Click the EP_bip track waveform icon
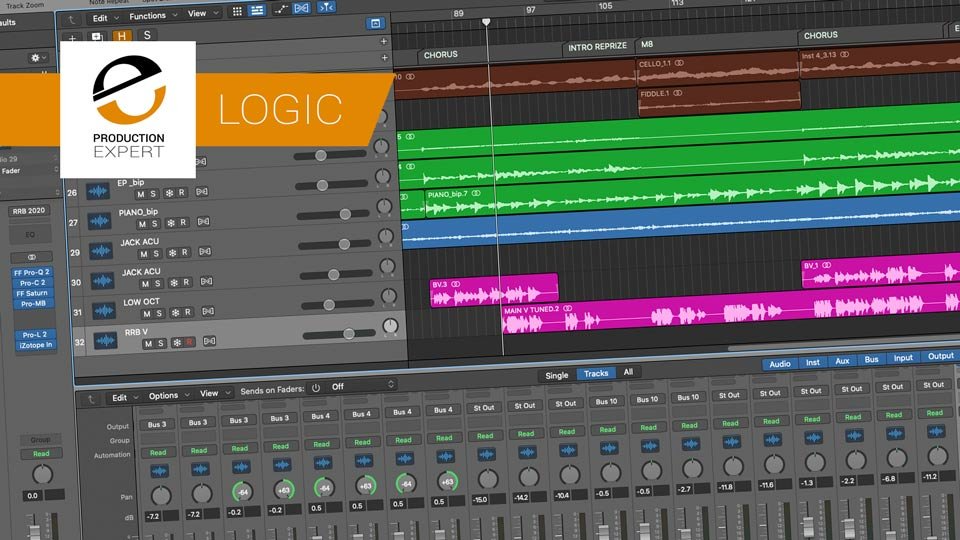This screenshot has width=960, height=540. click(x=97, y=191)
